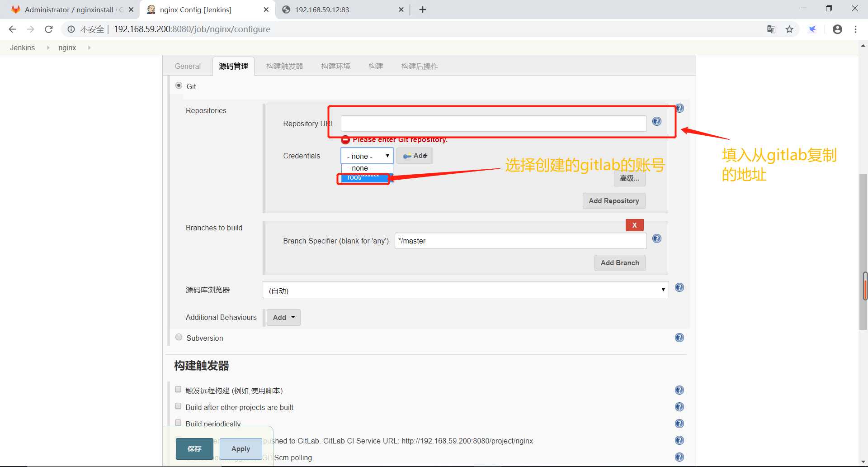Open help for 源码库浏览器
Image resolution: width=868 pixels, height=467 pixels.
679,287
